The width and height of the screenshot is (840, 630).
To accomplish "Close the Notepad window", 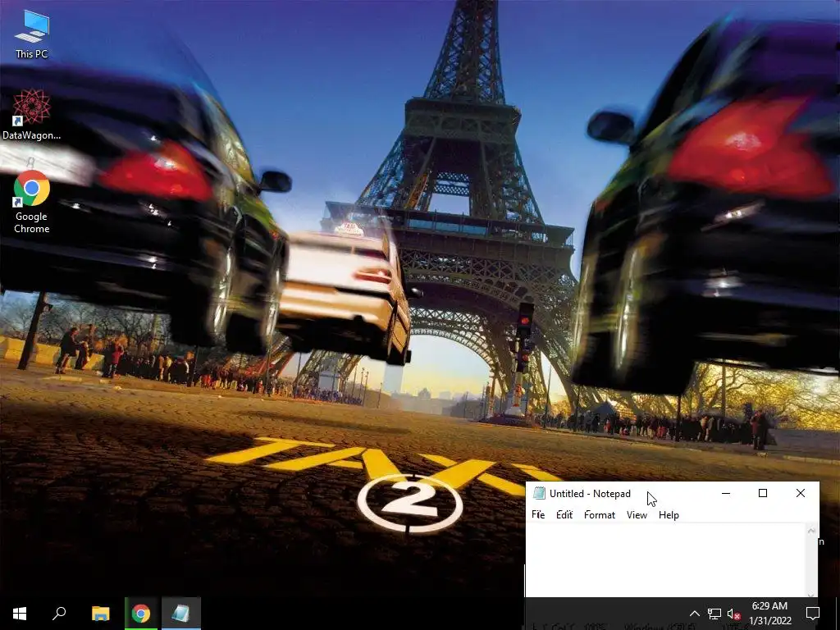I will click(801, 493).
